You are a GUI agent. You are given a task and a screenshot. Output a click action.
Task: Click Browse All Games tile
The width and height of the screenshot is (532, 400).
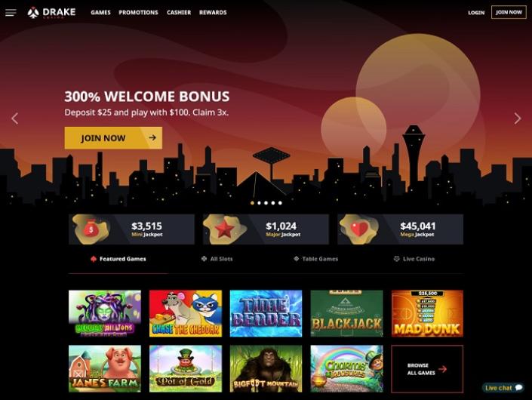(x=427, y=369)
